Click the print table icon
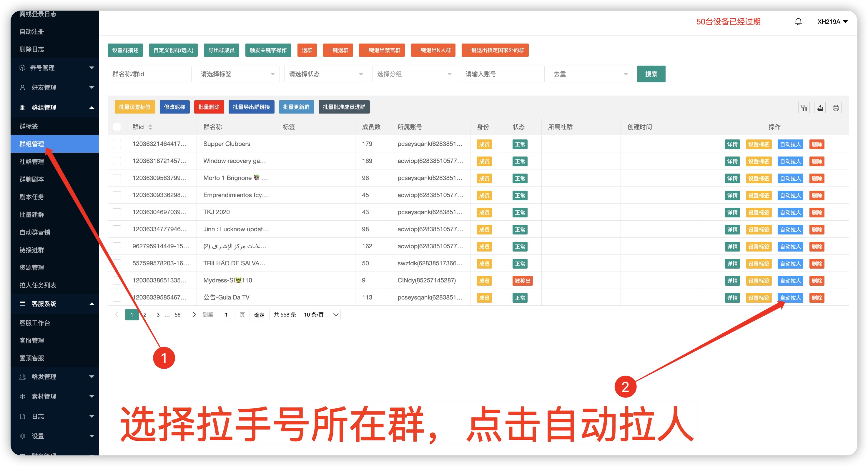The width and height of the screenshot is (868, 466). click(x=836, y=107)
